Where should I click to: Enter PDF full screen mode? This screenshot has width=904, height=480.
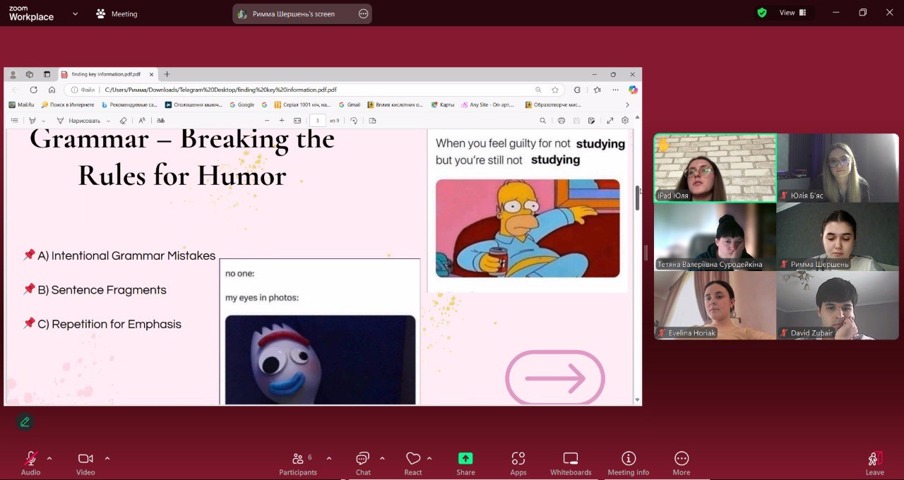(x=610, y=120)
